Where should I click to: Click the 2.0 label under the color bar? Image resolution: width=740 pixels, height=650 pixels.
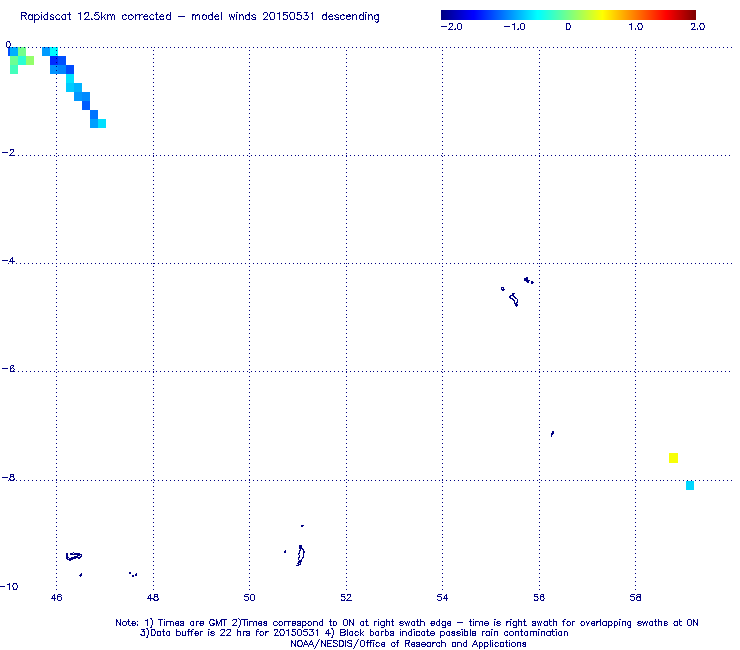pos(698,27)
